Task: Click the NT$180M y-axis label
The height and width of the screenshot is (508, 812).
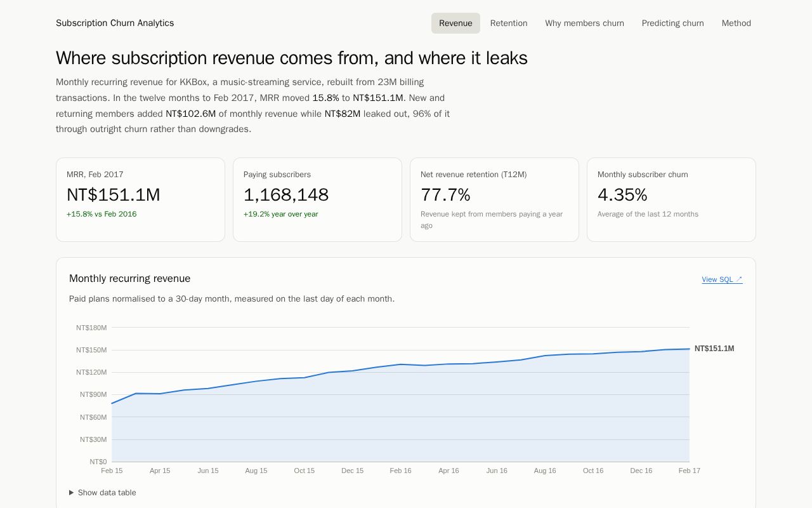Action: click(x=91, y=328)
